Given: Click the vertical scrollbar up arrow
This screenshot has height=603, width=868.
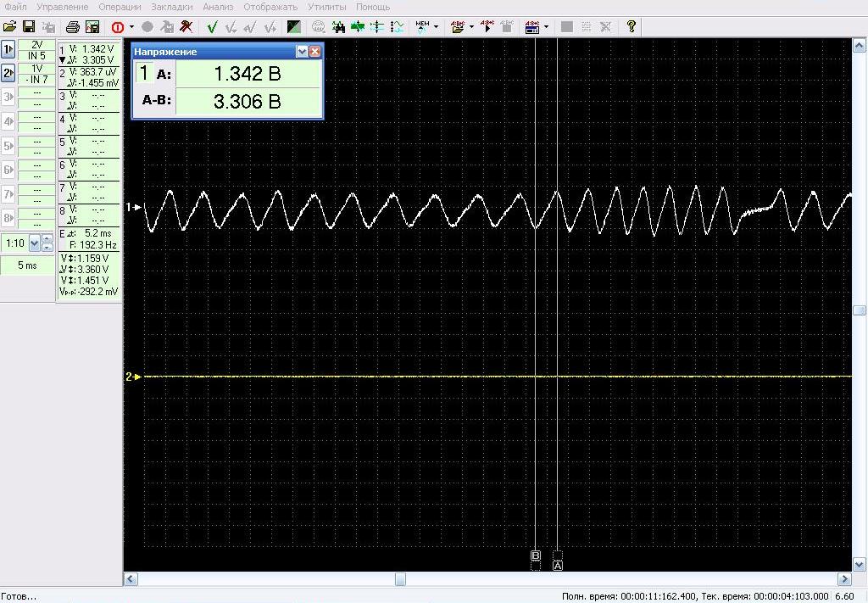Looking at the screenshot, I should [x=860, y=45].
